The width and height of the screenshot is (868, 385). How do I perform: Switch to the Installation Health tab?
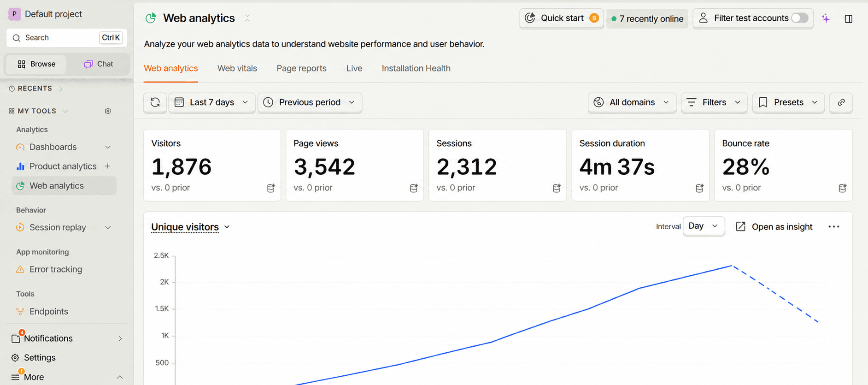[x=416, y=68]
